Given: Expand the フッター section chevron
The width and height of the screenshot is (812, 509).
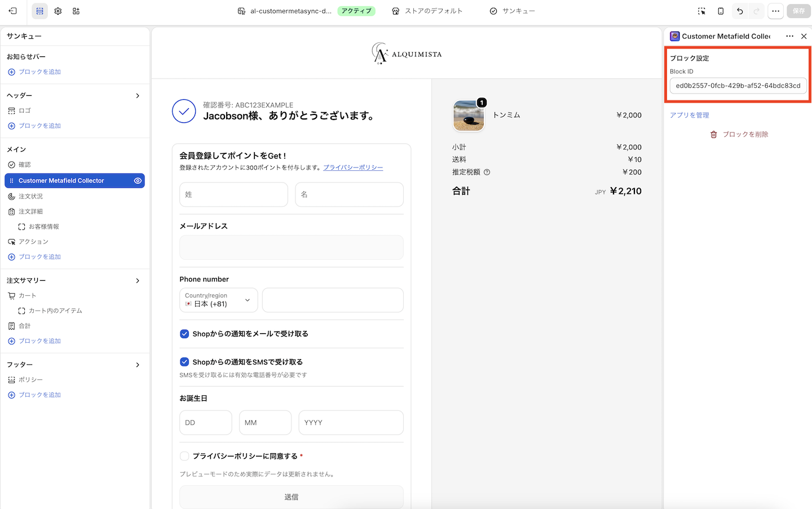Looking at the screenshot, I should 138,365.
